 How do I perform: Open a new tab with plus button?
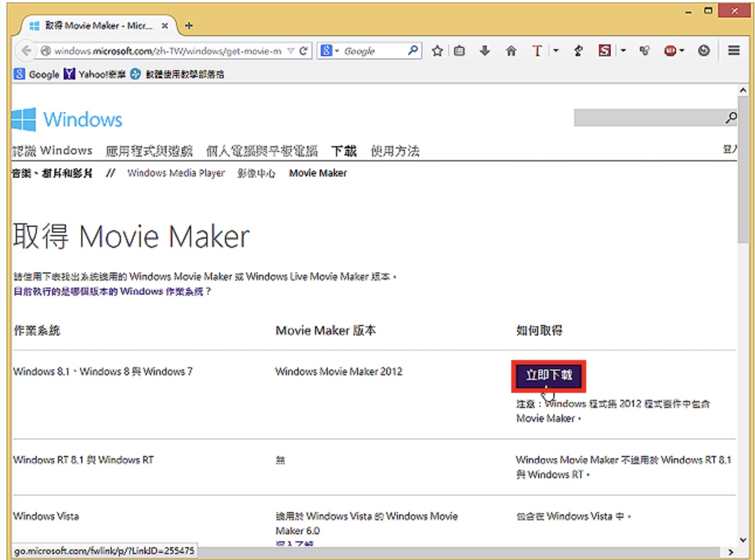tap(189, 26)
